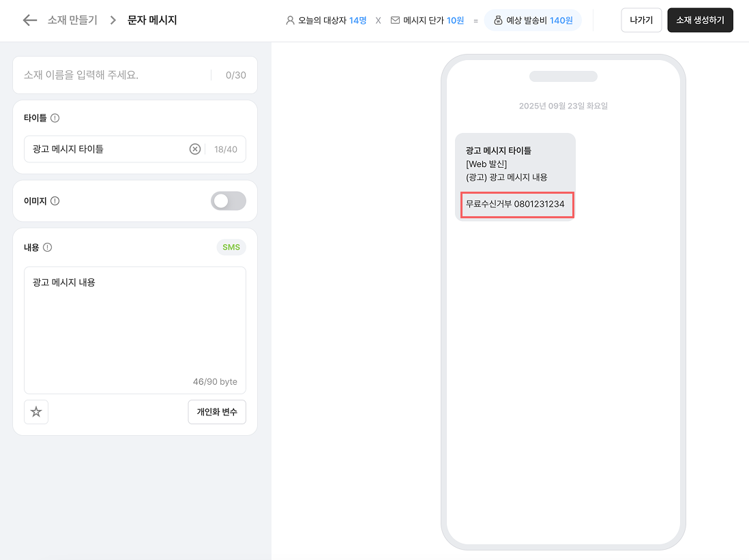
Task: Click the back arrow icon
Action: pos(29,20)
